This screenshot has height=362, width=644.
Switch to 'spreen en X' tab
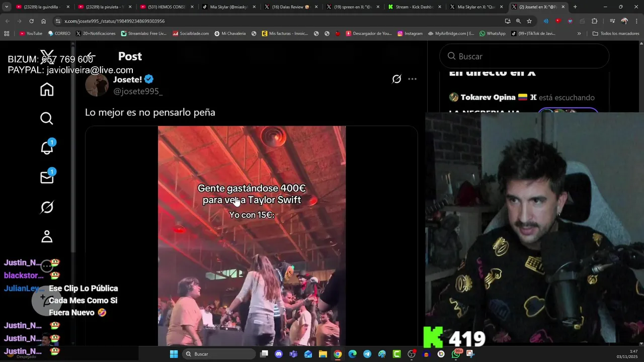coord(352,7)
